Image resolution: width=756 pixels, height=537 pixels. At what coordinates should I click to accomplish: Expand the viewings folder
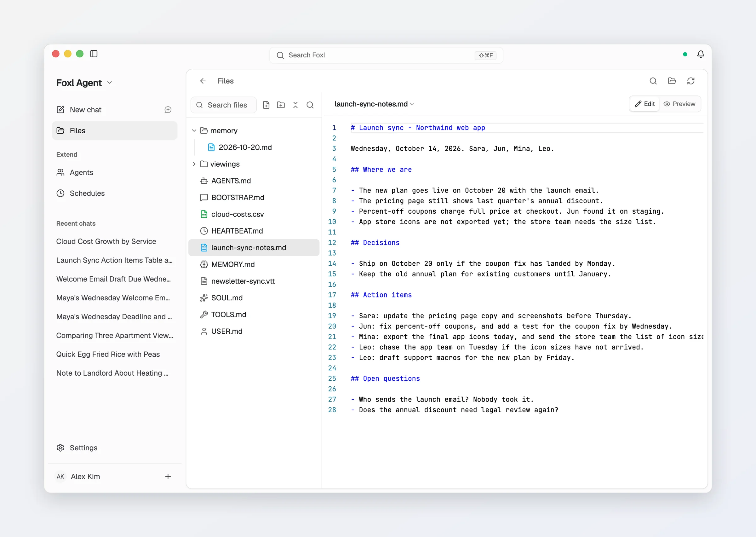click(194, 164)
